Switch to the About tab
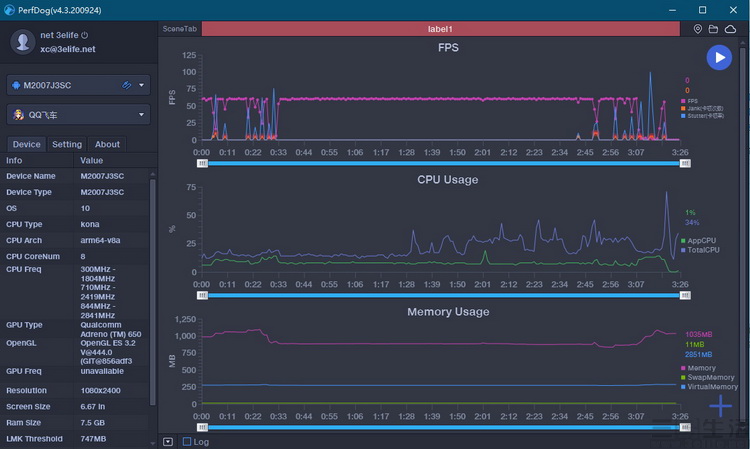 [x=107, y=144]
